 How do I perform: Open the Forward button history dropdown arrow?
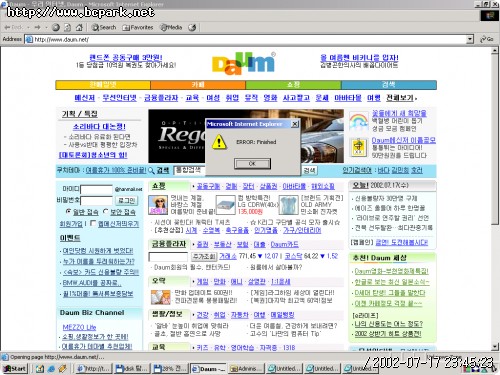tap(46, 27)
